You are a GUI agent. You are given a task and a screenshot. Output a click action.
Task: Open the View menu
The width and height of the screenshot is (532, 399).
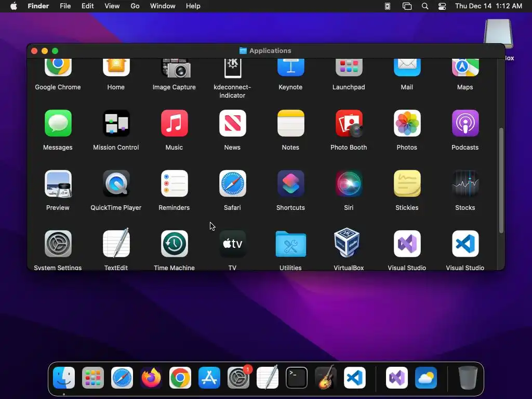[112, 6]
